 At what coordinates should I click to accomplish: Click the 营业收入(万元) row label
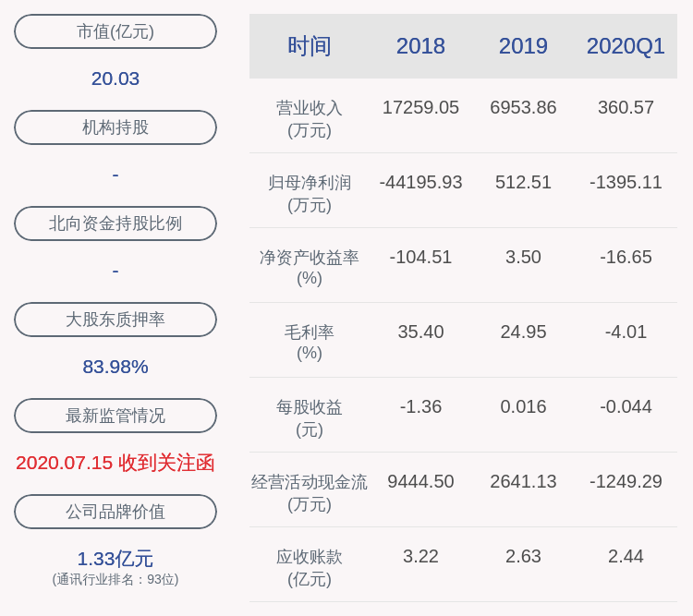[x=309, y=119]
